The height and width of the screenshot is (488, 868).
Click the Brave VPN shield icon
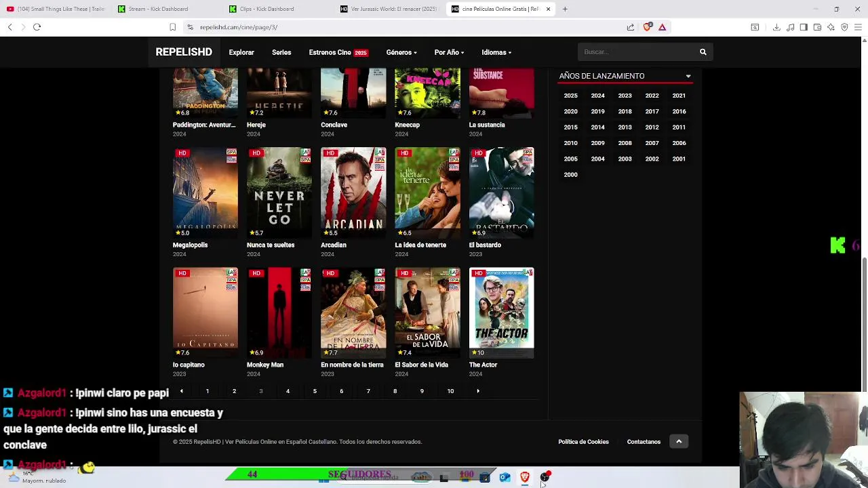[x=844, y=27]
